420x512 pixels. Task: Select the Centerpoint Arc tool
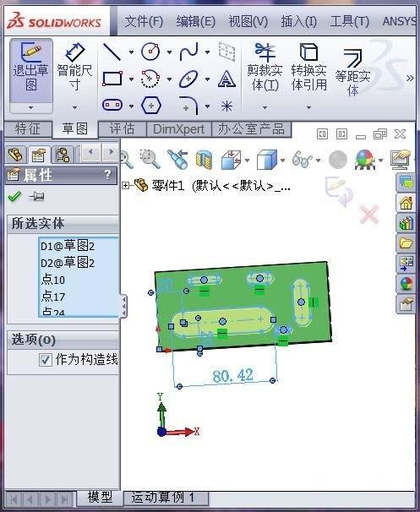pyautogui.click(x=150, y=79)
